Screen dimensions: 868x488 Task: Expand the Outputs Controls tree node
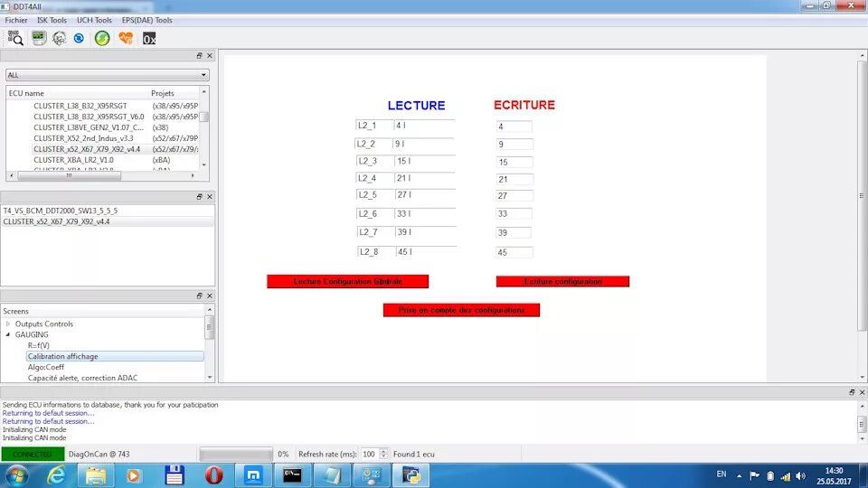click(x=8, y=324)
